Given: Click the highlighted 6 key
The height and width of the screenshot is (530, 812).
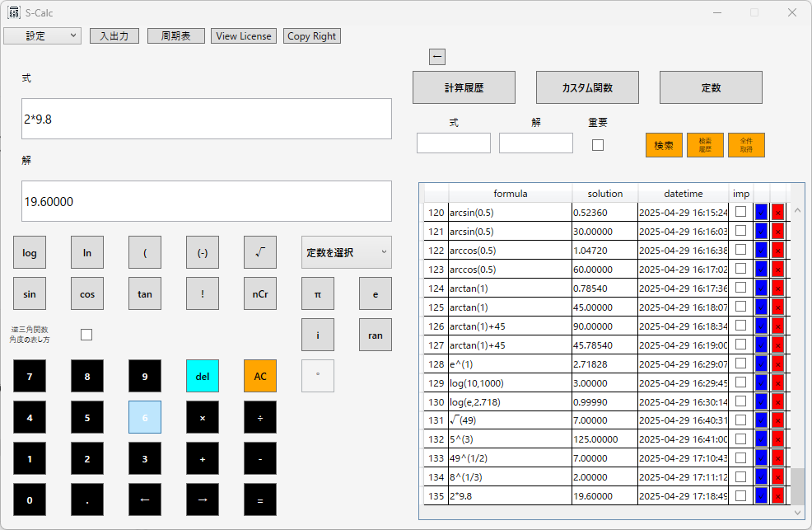Looking at the screenshot, I should (145, 417).
